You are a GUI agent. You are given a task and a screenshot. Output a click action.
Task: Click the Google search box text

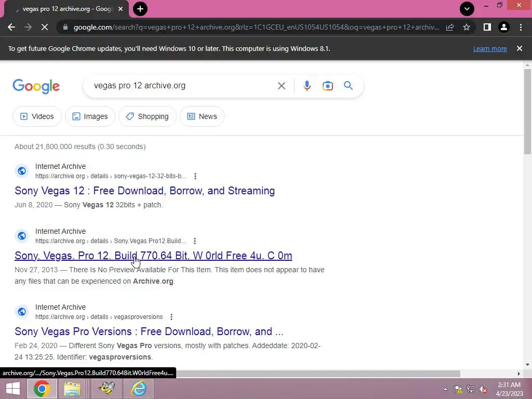pyautogui.click(x=139, y=86)
